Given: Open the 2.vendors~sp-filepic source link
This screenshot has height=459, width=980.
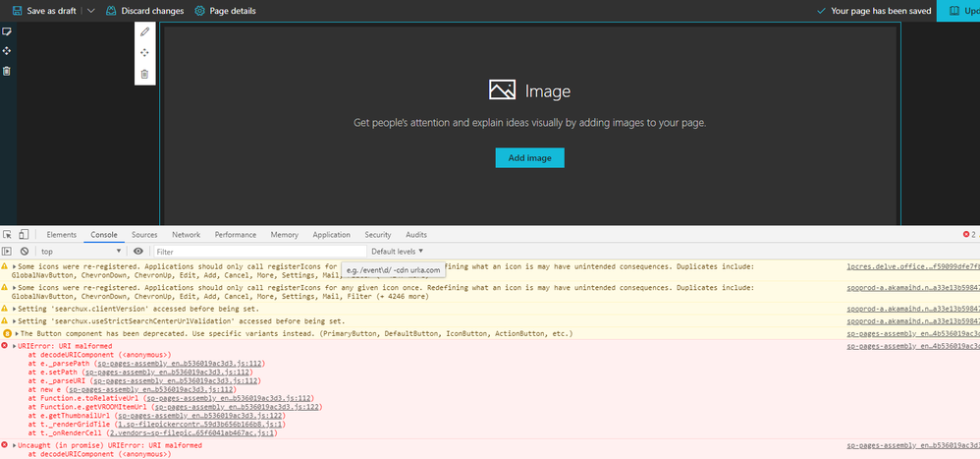Looking at the screenshot, I should [x=191, y=432].
